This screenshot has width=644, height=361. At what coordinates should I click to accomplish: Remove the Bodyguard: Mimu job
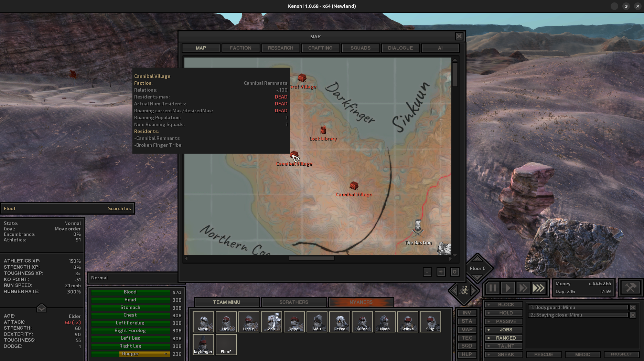(633, 307)
